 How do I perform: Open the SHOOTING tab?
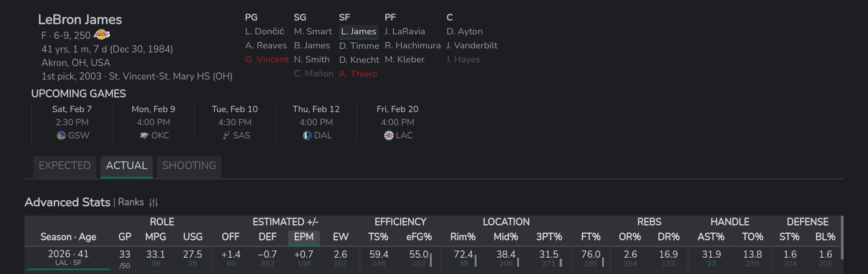coord(189,166)
